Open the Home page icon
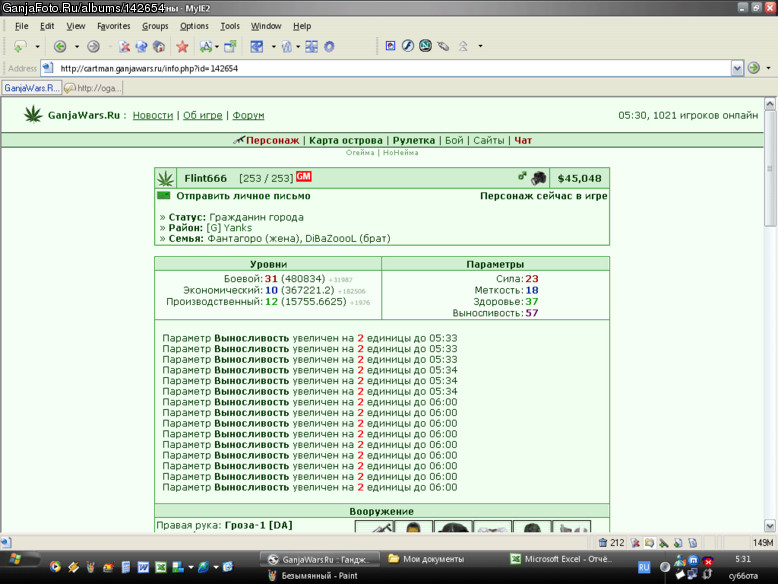 (159, 46)
